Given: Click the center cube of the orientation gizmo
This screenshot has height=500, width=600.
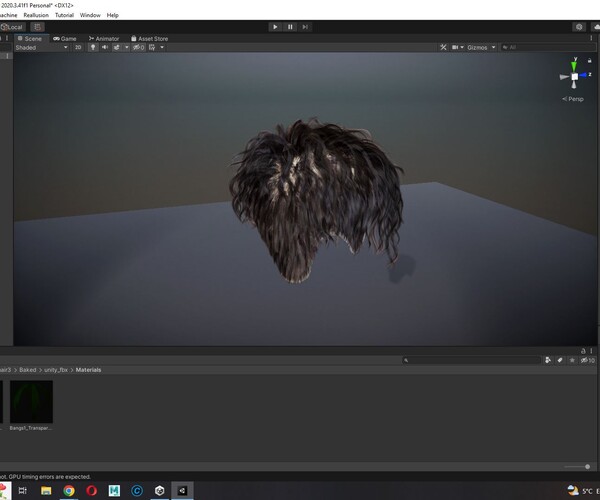Looking at the screenshot, I should pyautogui.click(x=574, y=77).
